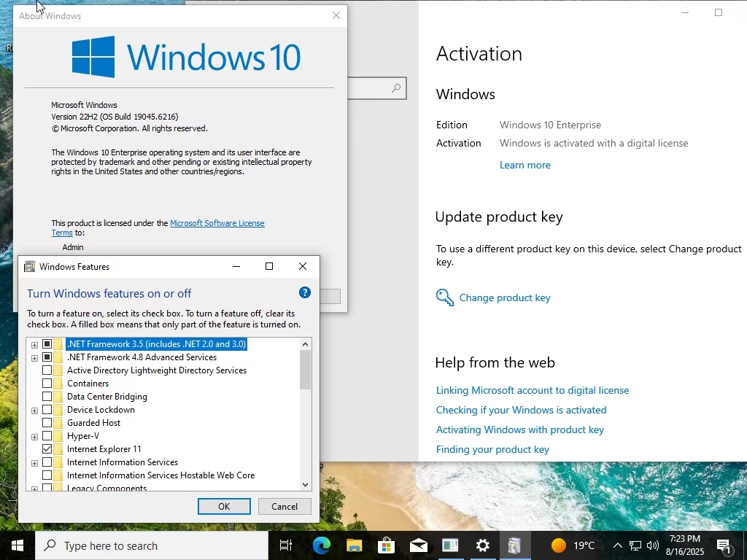Open Microsoft Software License Terms link
The width and height of the screenshot is (747, 560).
(x=217, y=223)
